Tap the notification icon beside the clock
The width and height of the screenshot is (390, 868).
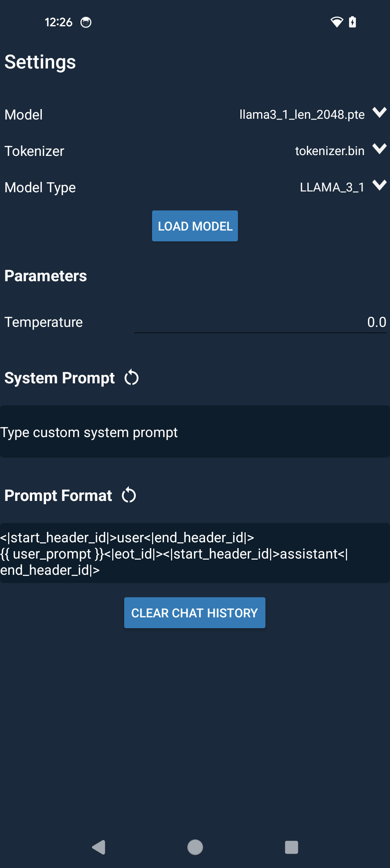click(x=86, y=22)
